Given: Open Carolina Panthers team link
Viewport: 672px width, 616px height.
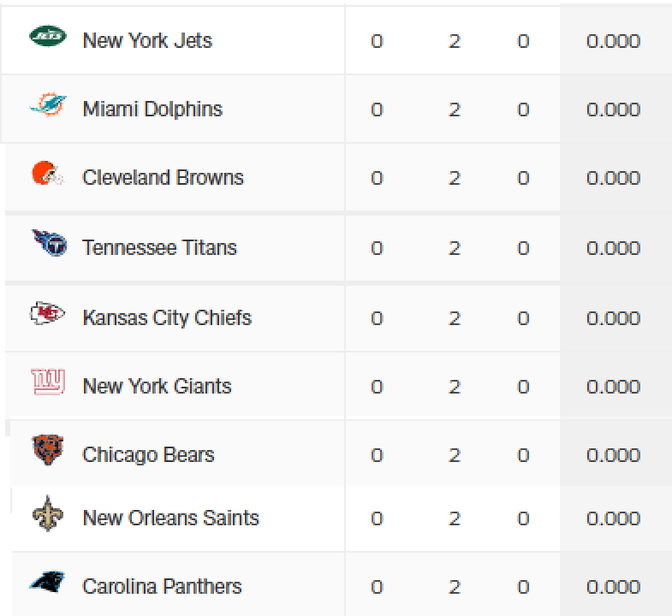Looking at the screenshot, I should [x=162, y=586].
